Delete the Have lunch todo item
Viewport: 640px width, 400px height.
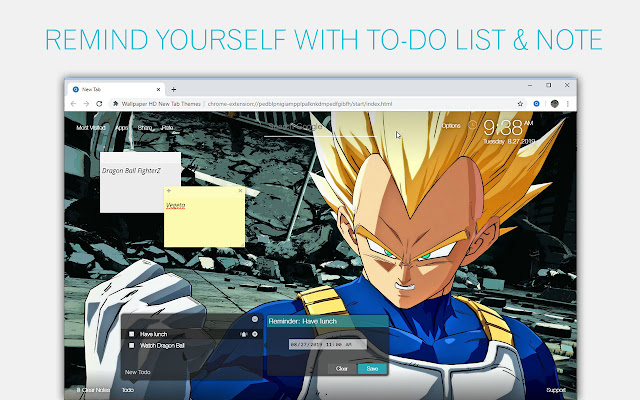[x=255, y=334]
